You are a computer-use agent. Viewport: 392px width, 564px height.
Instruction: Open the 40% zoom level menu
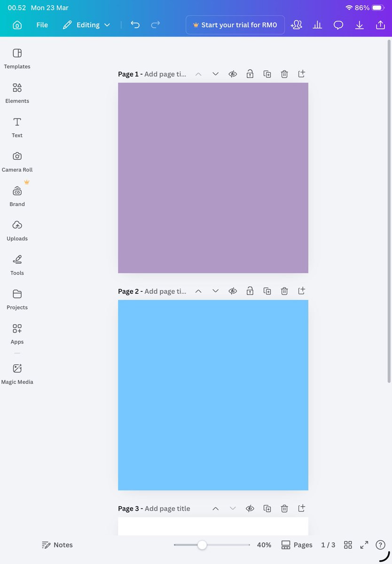pyautogui.click(x=264, y=545)
